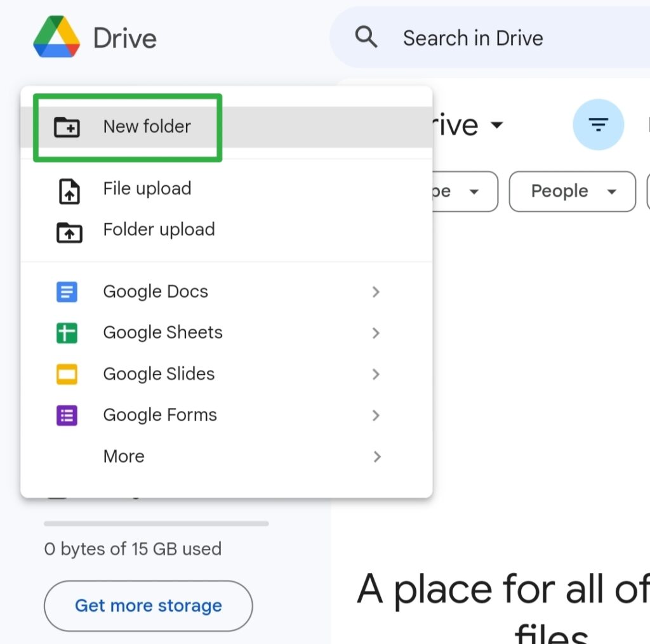Click the Folder upload icon
The width and height of the screenshot is (650, 644).
(69, 232)
